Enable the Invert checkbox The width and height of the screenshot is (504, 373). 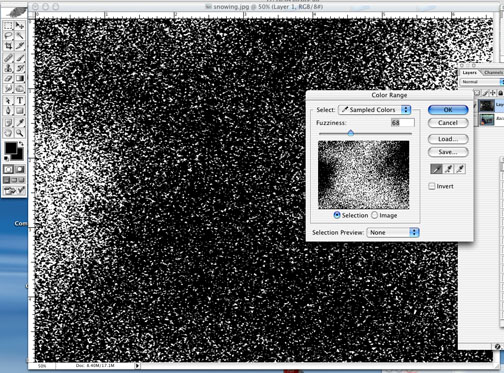[x=432, y=186]
